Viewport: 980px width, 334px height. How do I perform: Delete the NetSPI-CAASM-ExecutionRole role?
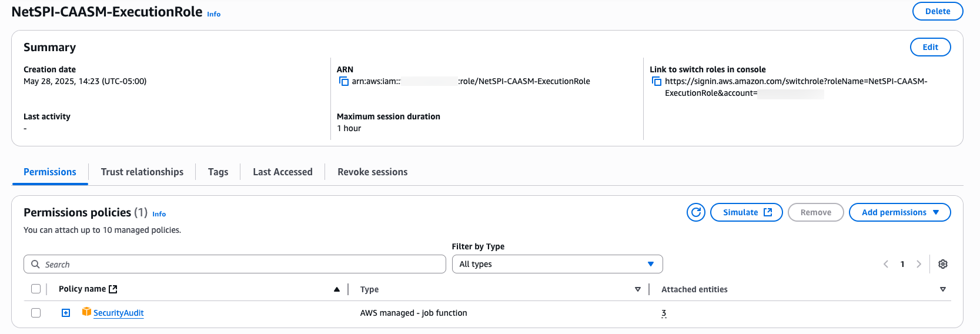point(938,11)
